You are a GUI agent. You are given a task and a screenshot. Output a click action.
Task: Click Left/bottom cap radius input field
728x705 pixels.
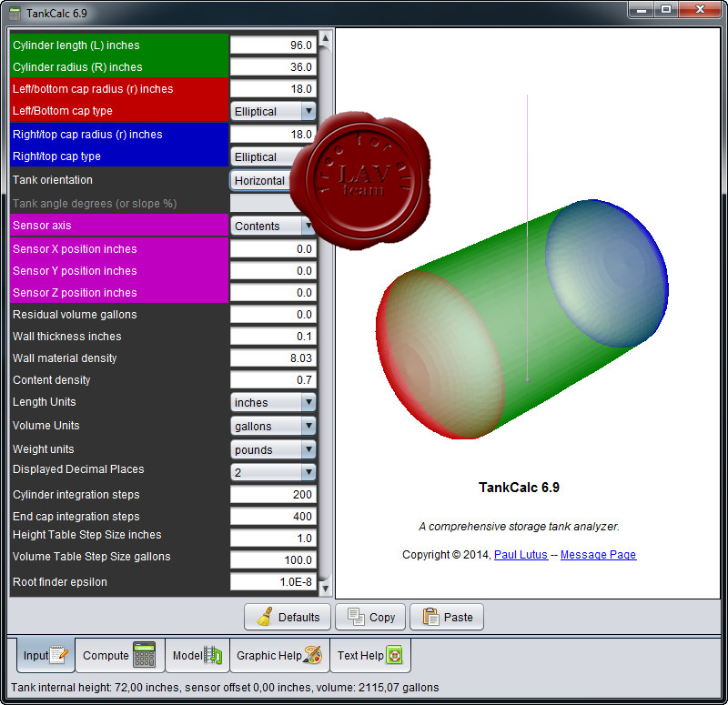273,88
